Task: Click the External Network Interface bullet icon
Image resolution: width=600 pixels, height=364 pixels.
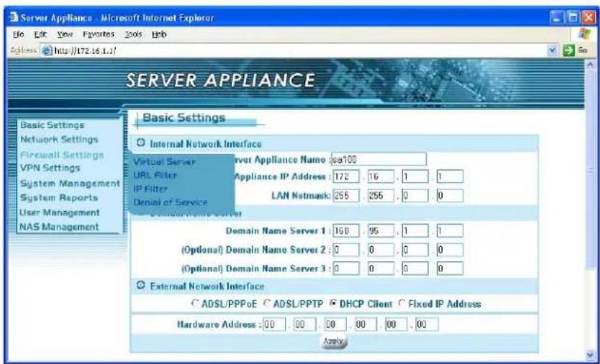Action: pos(141,285)
